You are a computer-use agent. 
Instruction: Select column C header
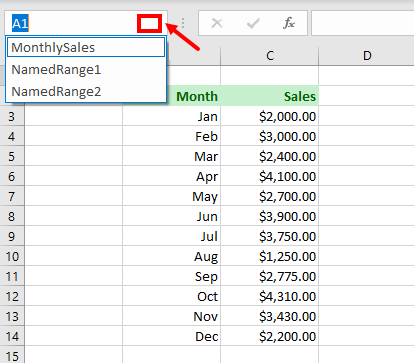270,56
